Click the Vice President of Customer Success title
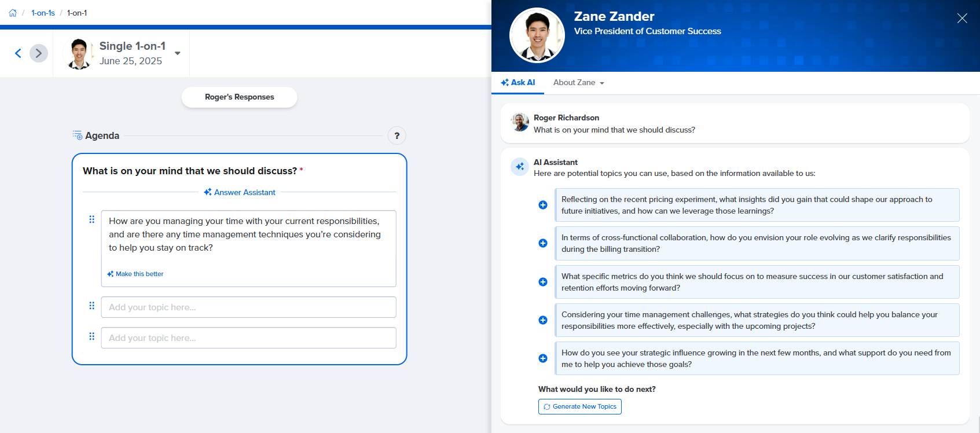Screen dimensions: 980x433 (x=647, y=31)
